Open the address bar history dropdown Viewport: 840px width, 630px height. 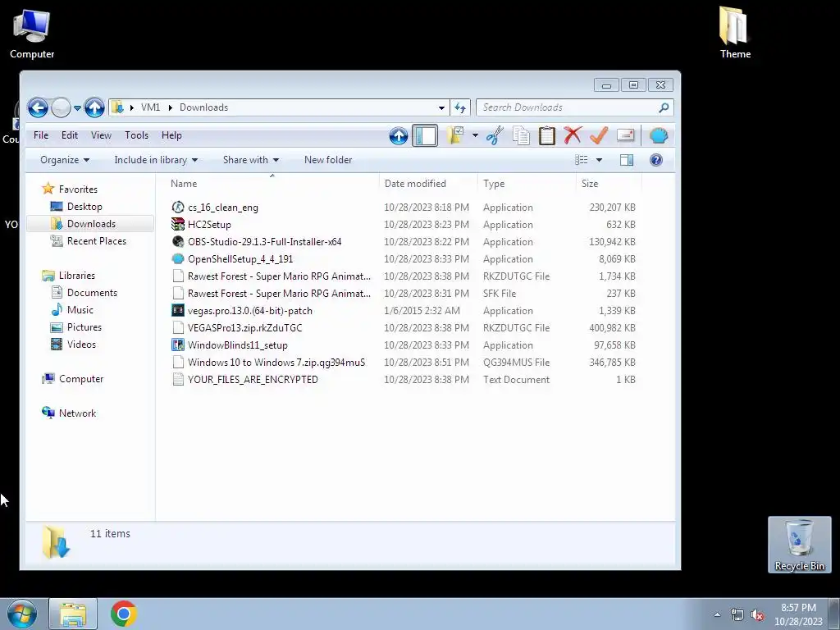[441, 107]
